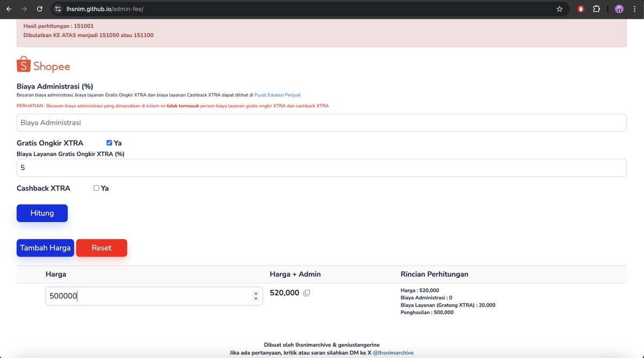644x358 pixels.
Task: Select 'Dibulatkan KE ATAS menjadi 151050 atau 151100'
Action: (x=89, y=35)
